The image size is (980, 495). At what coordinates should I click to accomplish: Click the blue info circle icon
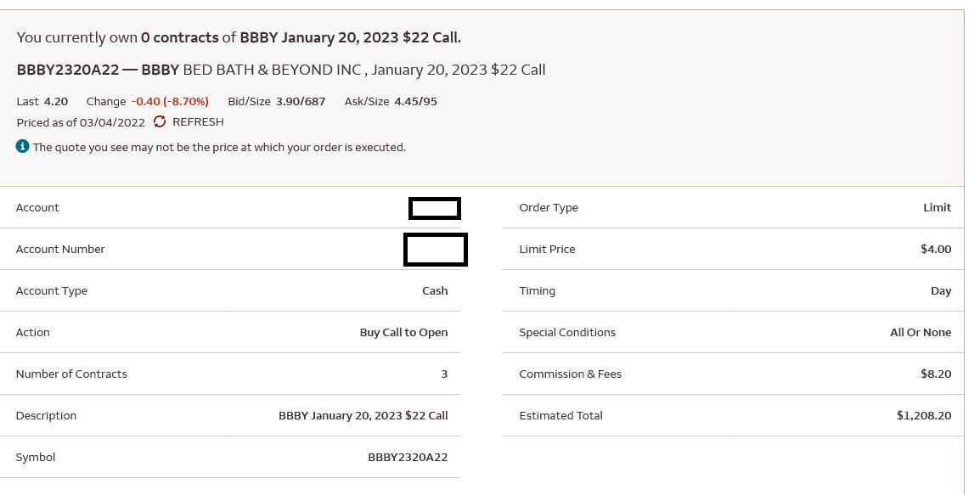tap(22, 146)
